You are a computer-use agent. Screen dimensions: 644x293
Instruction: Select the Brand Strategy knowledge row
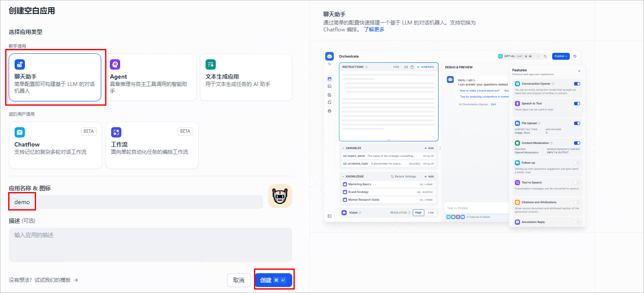click(389, 192)
